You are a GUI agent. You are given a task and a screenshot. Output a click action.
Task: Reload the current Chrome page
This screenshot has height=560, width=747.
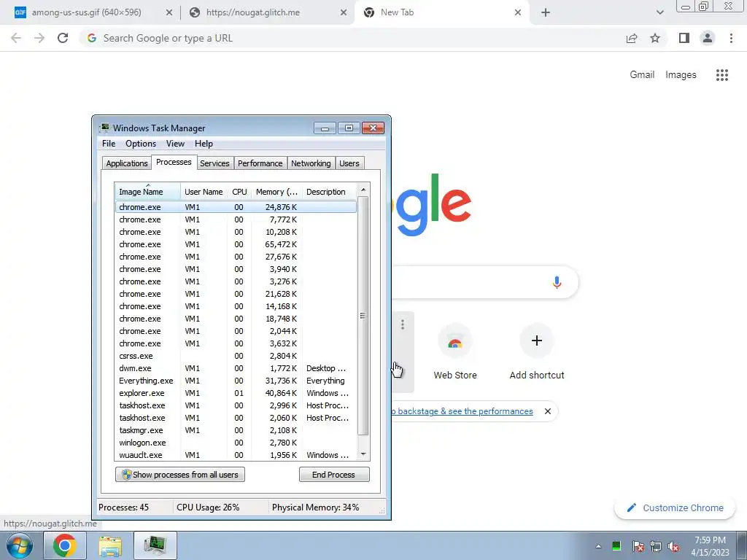click(63, 38)
